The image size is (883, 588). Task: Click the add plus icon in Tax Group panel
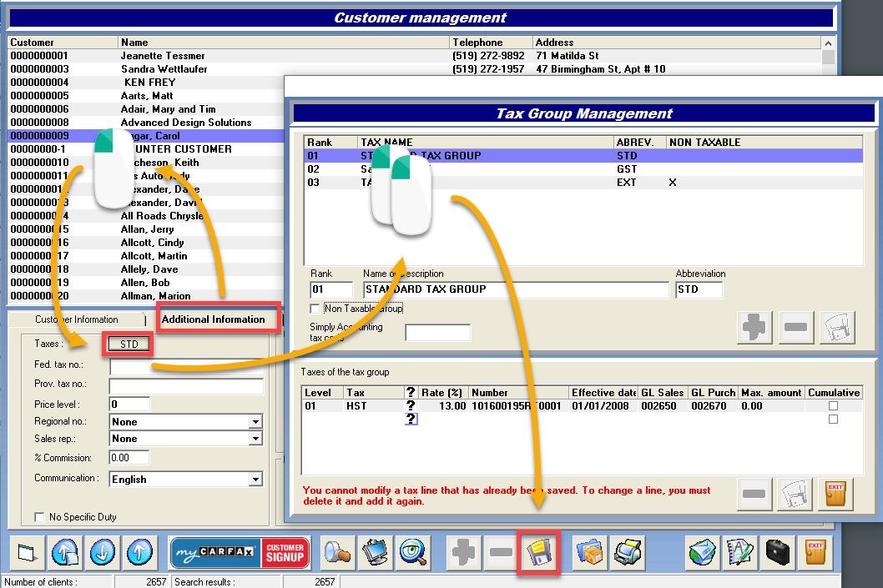pyautogui.click(x=755, y=327)
